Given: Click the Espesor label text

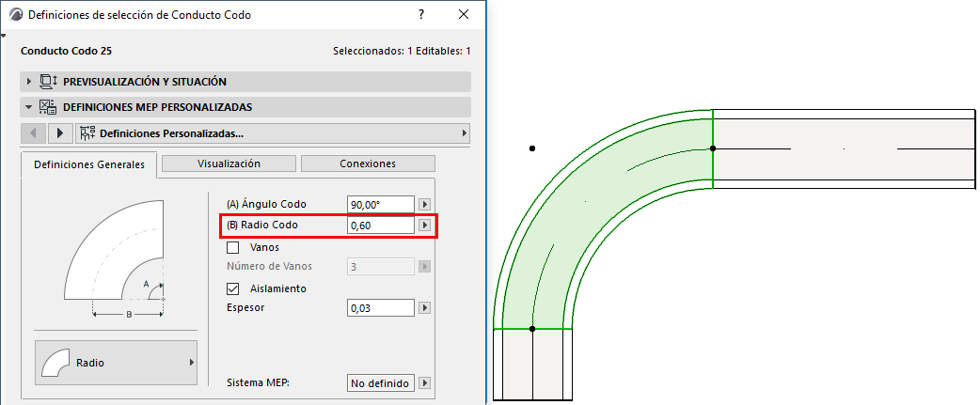Looking at the screenshot, I should (x=245, y=307).
